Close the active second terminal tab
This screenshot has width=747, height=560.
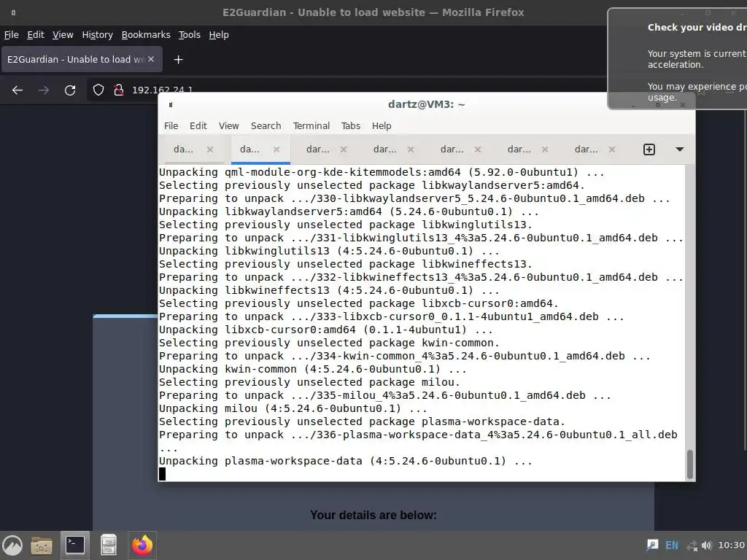click(x=276, y=149)
